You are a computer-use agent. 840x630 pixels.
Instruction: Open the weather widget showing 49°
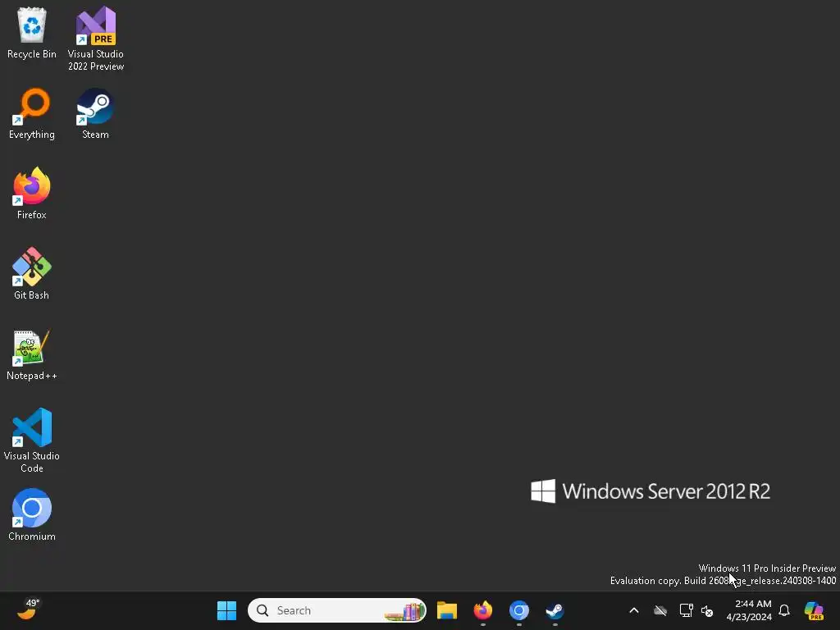tap(29, 609)
